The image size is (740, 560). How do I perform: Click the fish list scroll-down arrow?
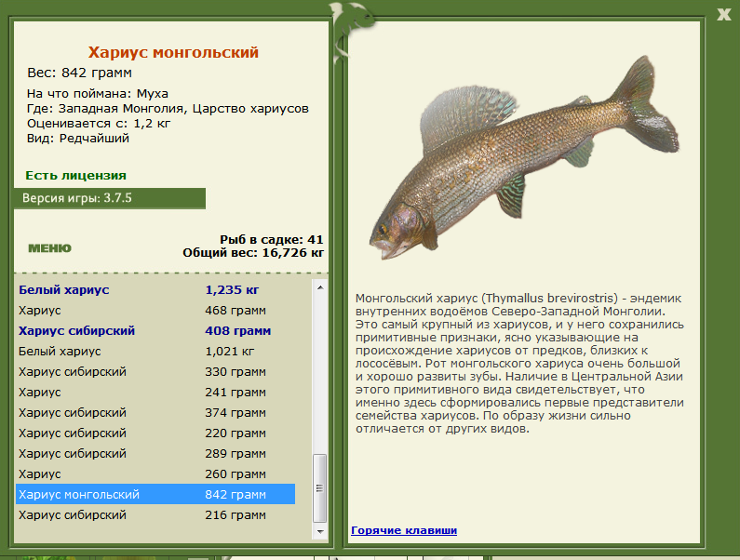pos(320,532)
